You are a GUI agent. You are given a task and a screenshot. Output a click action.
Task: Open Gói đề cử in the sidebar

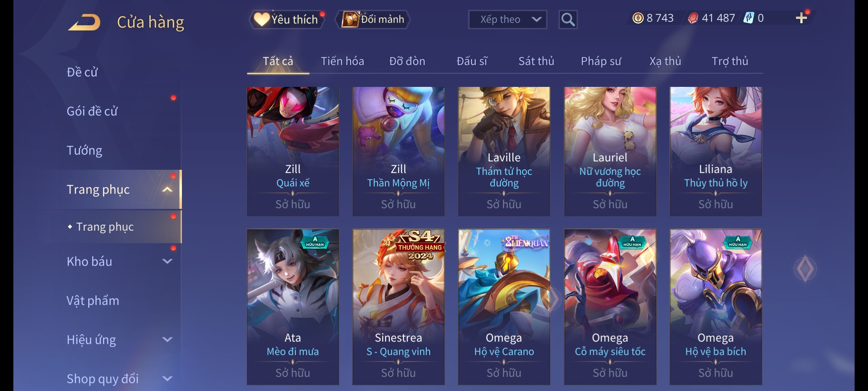[x=92, y=111]
